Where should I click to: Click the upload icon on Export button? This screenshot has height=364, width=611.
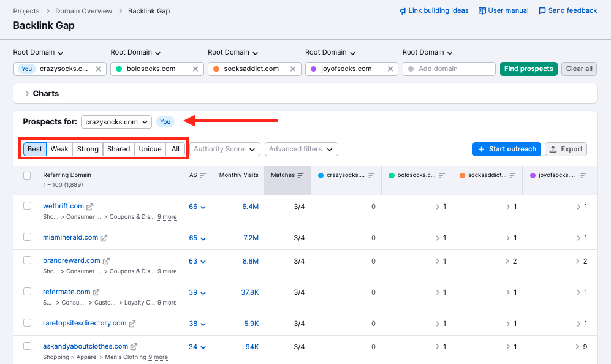point(553,150)
